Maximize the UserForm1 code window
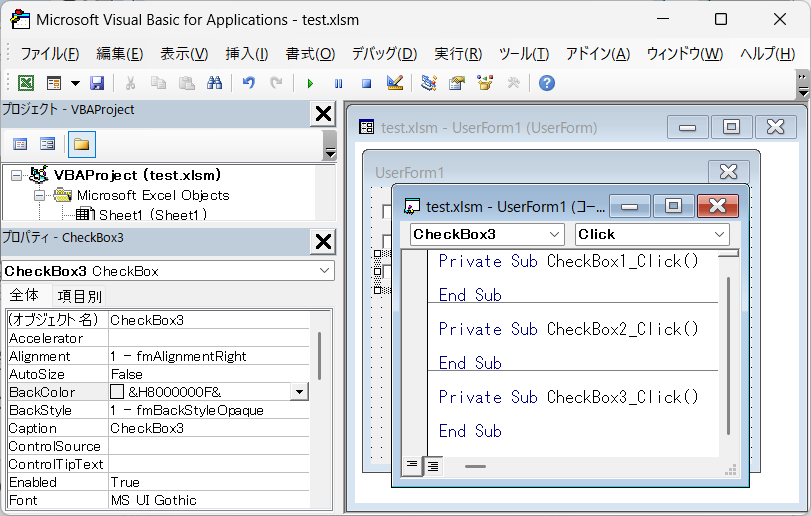Viewport: 811px width, 516px height. click(673, 206)
